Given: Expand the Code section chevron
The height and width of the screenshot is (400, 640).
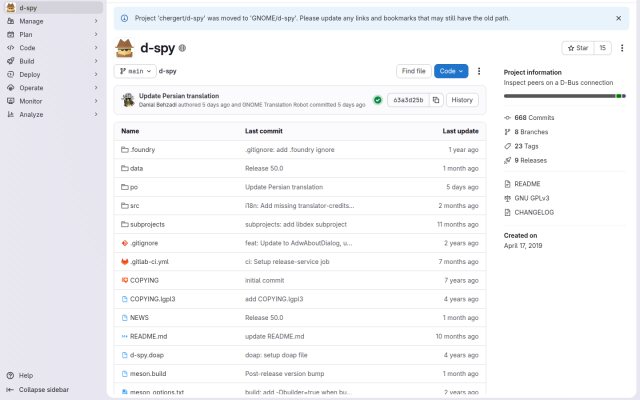Looking at the screenshot, I should [96, 48].
